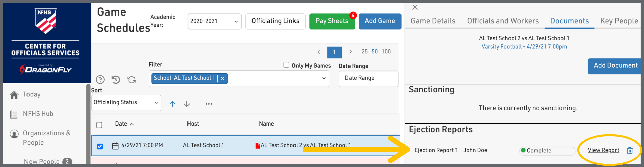The width and height of the screenshot is (644, 167).
Task: Sort descending with the down arrow
Action: tap(187, 104)
